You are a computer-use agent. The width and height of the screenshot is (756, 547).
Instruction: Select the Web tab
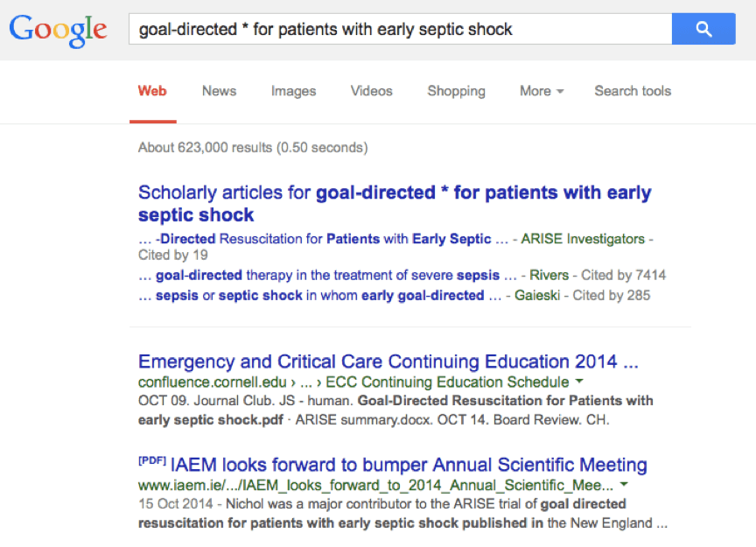coord(152,91)
